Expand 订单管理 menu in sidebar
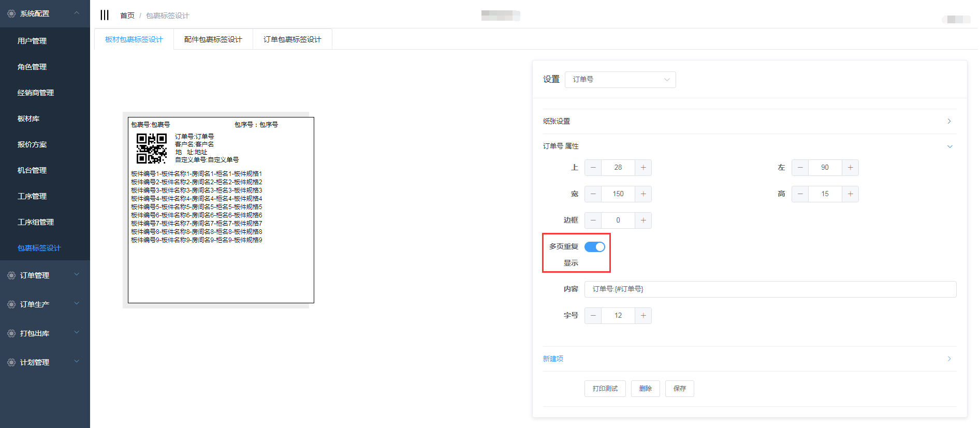 click(45, 275)
